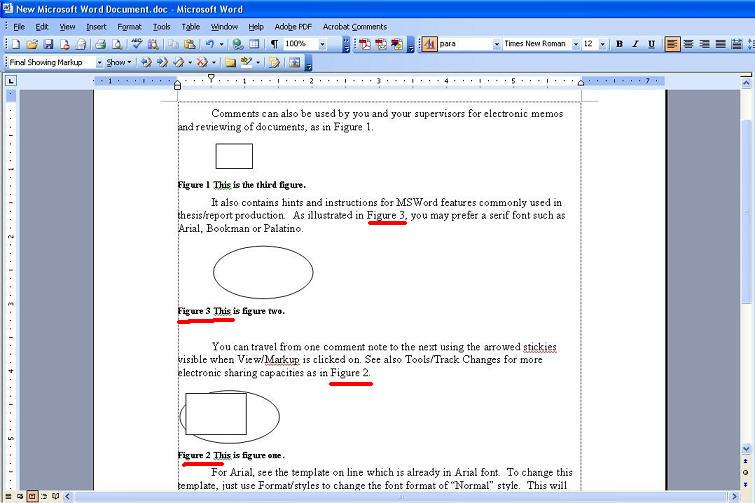Click the Show button on Reviewing toolbar
Screen dimensions: 755x503
119,62
